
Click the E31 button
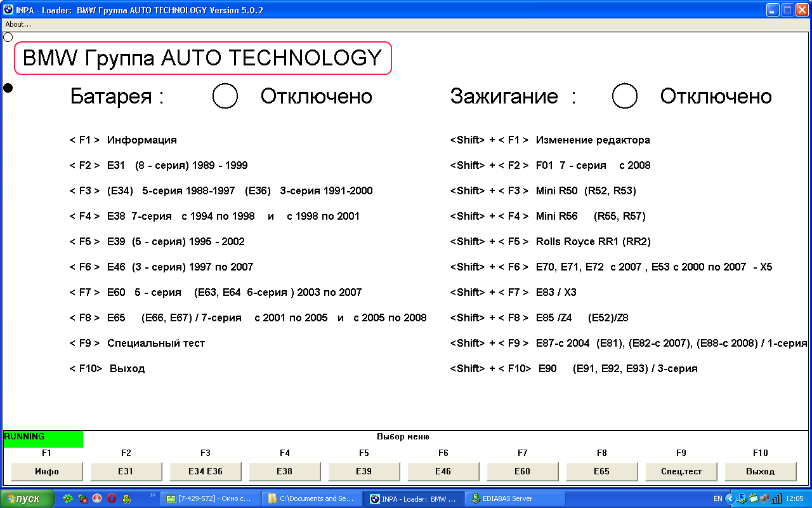[x=126, y=471]
